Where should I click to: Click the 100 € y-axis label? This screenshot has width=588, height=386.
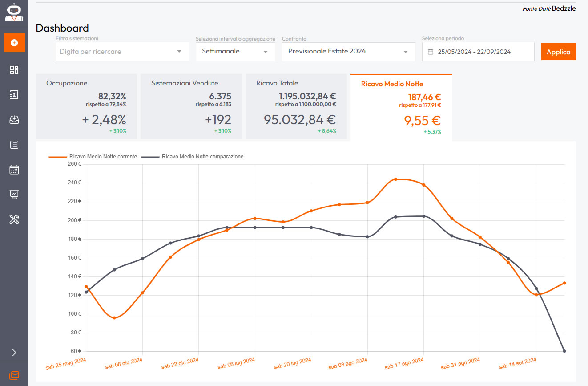pyautogui.click(x=74, y=314)
